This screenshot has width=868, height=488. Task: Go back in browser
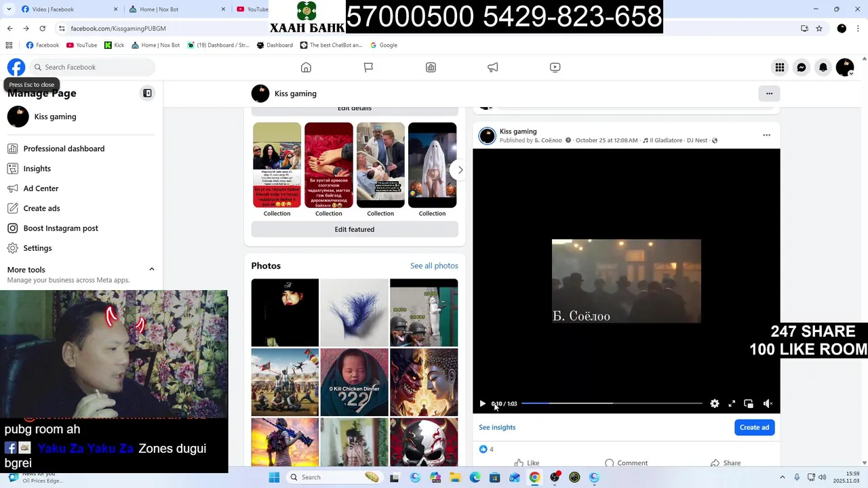pyautogui.click(x=9, y=28)
